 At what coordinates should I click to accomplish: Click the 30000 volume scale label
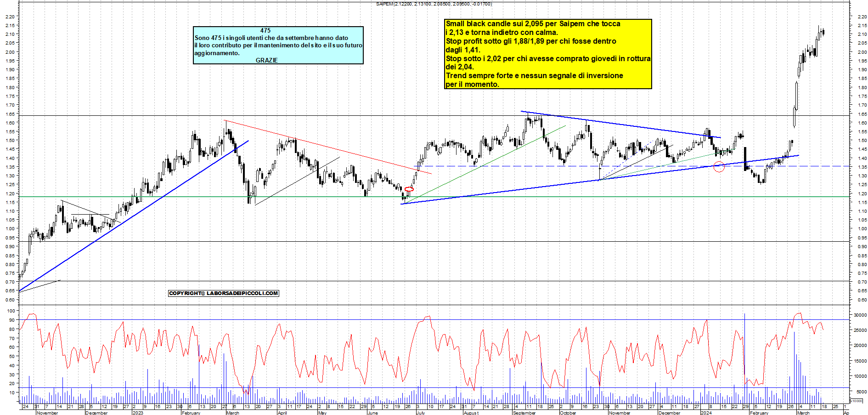coord(860,315)
